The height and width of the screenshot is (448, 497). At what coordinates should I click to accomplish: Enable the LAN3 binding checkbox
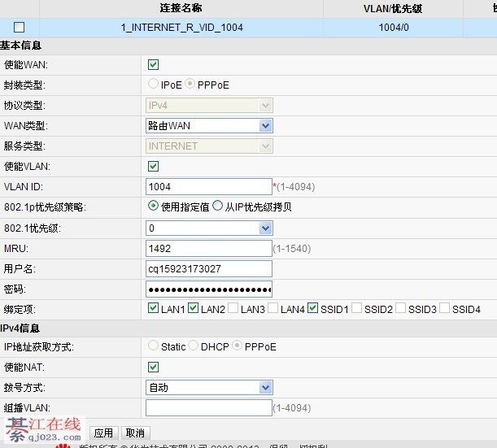tap(233, 309)
